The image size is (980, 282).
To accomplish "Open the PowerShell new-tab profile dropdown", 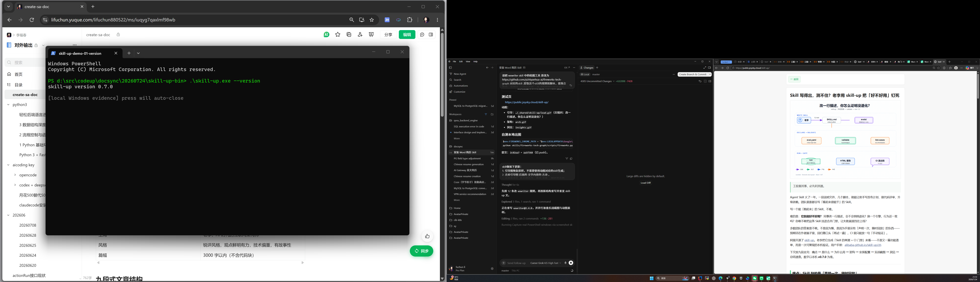I will point(138,53).
